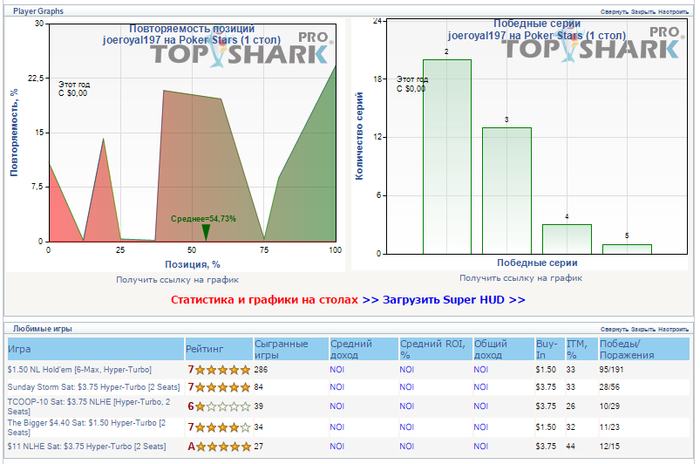Click Настроить in the Любимые игры panel header
This screenshot has height=464, width=700.
point(673,330)
